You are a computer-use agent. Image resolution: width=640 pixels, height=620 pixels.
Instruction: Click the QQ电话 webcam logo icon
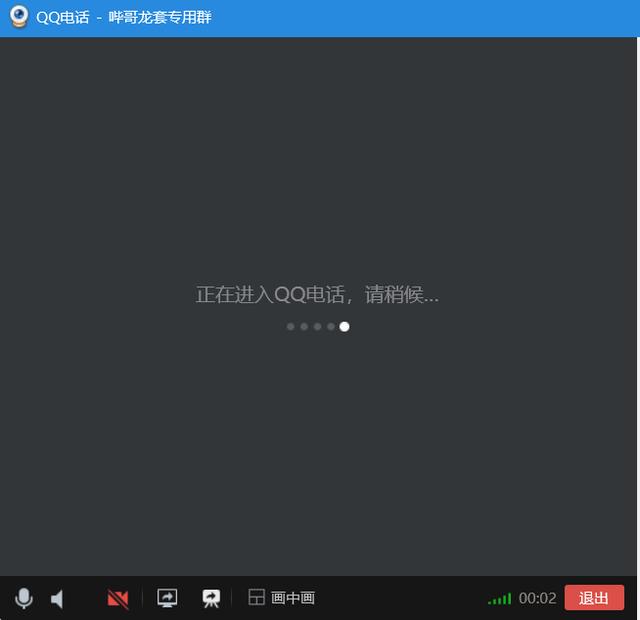[19, 16]
